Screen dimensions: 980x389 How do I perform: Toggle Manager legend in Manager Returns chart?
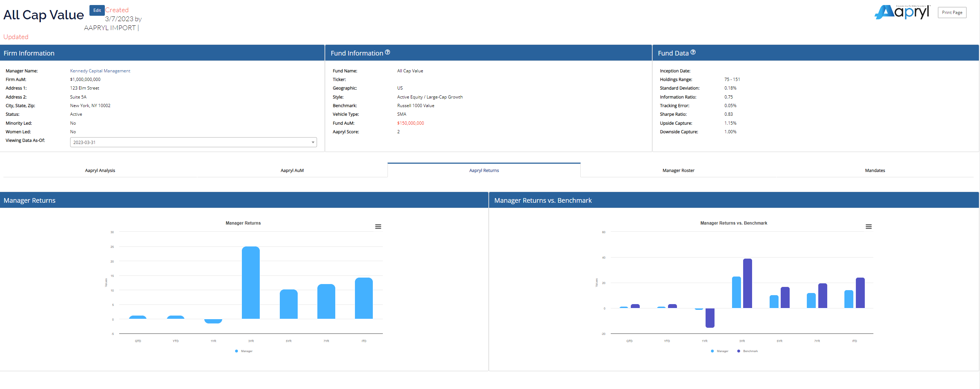(244, 351)
